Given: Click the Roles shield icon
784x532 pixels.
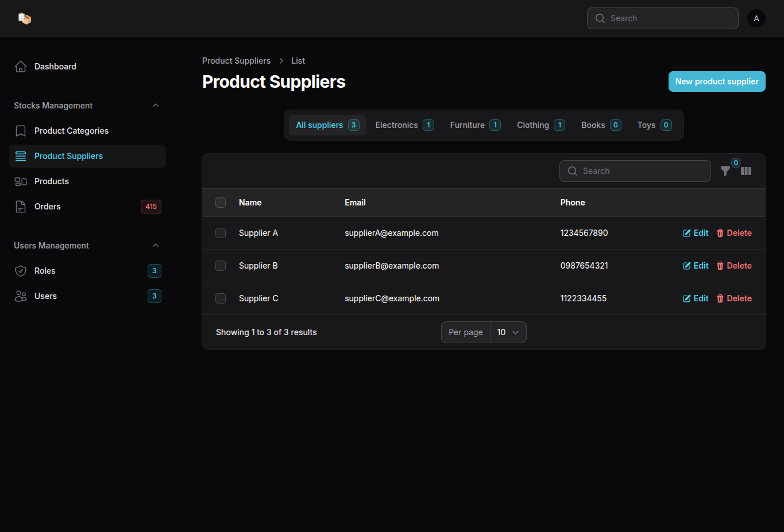Looking at the screenshot, I should point(21,271).
